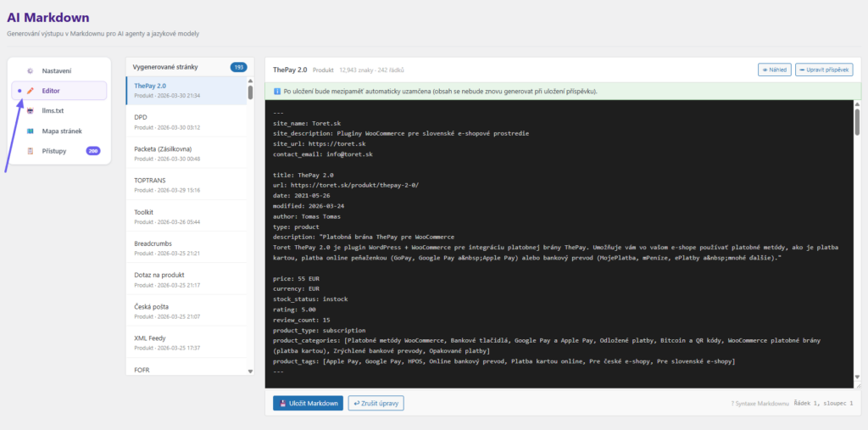Click the info icon in the green notice
The image size is (868, 430).
(x=277, y=91)
